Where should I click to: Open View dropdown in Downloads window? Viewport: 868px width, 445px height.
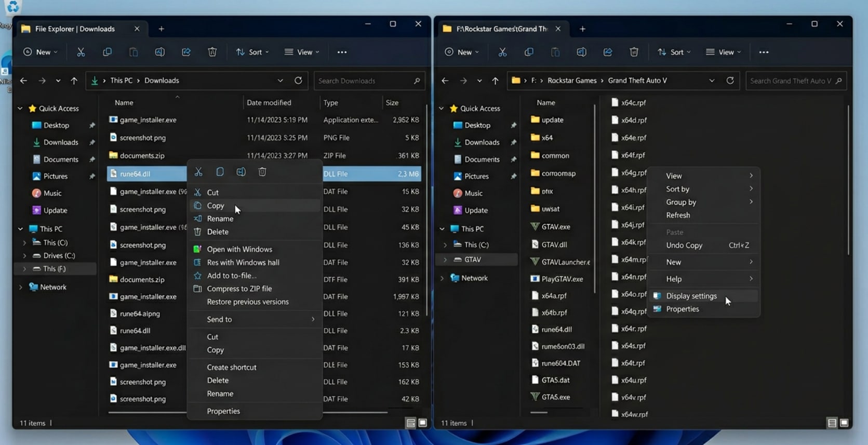[x=302, y=52]
